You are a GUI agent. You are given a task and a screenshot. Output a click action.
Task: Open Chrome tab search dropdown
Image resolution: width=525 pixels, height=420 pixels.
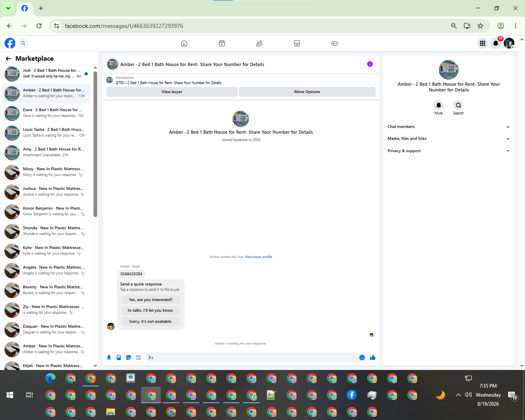click(8, 8)
